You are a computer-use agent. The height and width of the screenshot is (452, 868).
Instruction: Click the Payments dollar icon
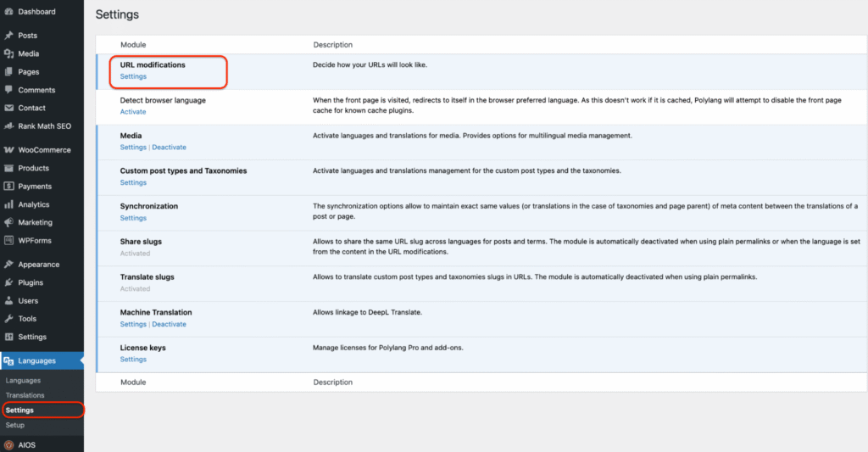point(8,186)
